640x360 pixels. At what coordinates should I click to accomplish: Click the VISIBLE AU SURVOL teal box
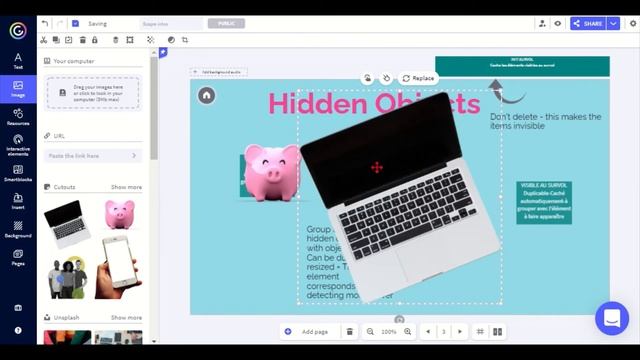544,202
